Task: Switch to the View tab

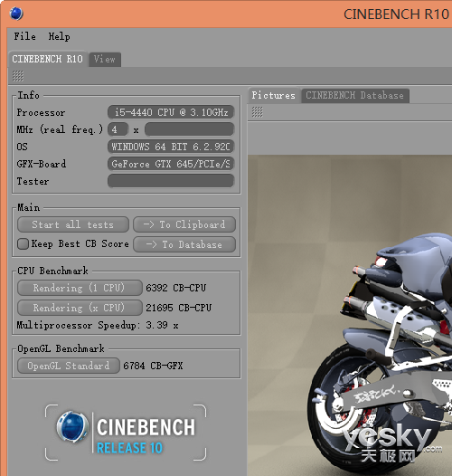Action: tap(105, 59)
